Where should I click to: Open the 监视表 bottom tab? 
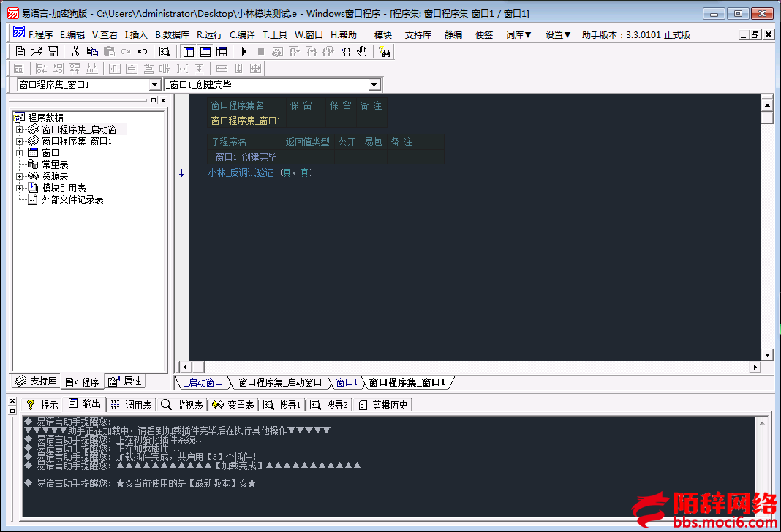tap(182, 405)
